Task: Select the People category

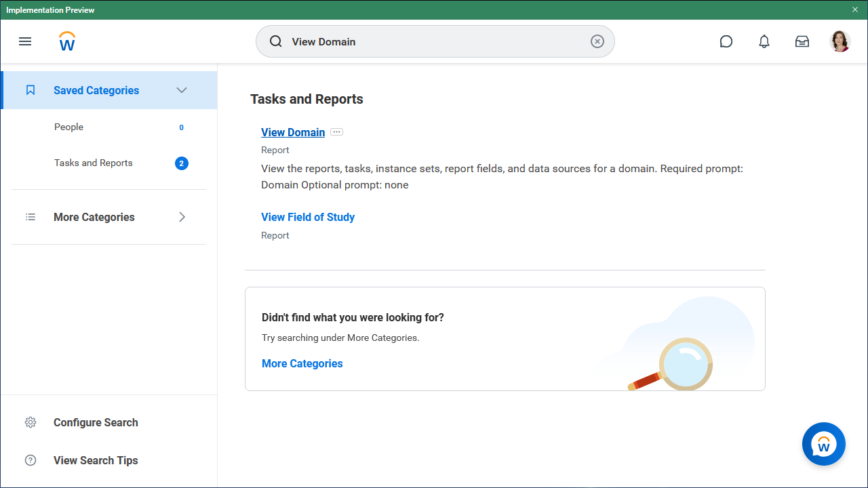Action: pos(68,127)
